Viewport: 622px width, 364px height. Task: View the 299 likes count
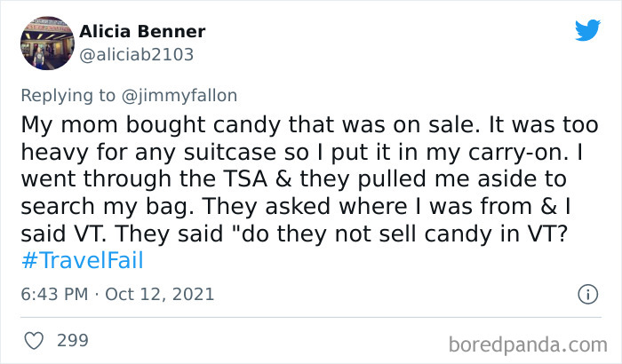[x=72, y=339]
